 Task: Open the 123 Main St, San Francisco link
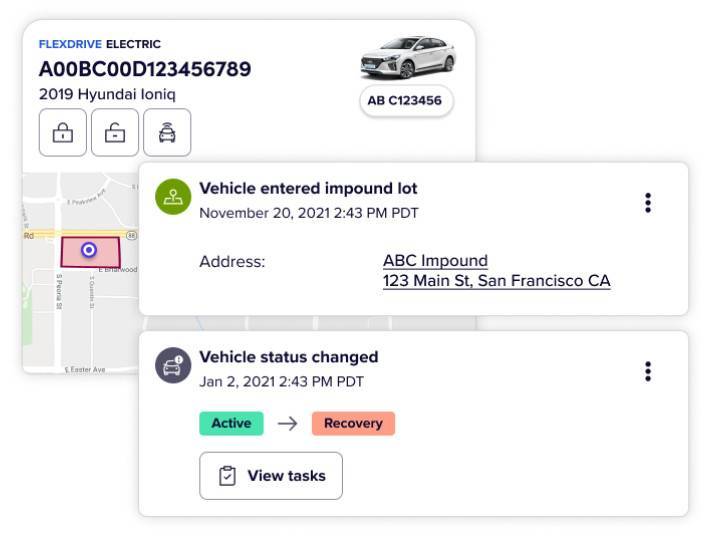click(496, 281)
